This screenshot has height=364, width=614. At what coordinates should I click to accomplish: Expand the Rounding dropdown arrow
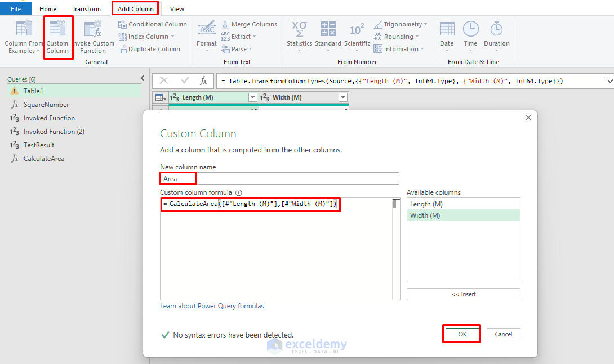click(417, 37)
